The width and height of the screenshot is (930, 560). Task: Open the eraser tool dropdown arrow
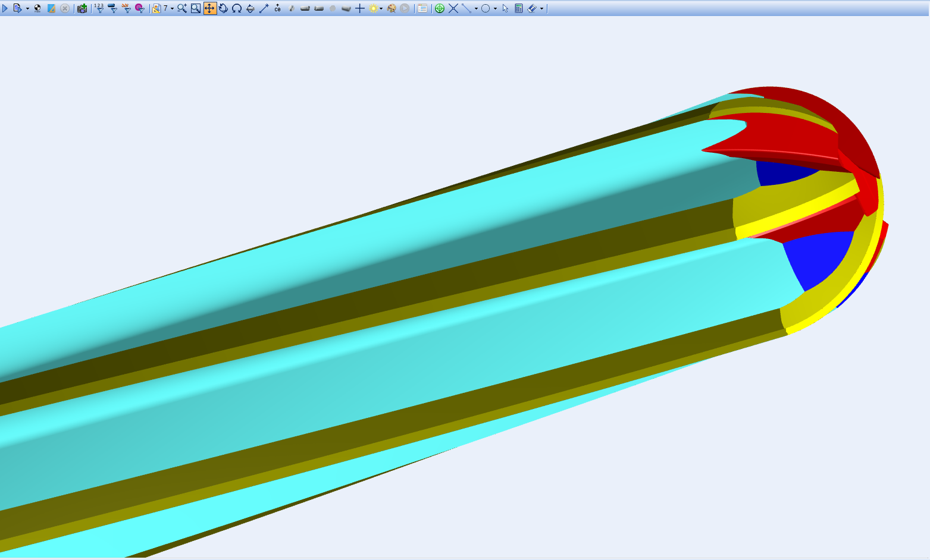coord(541,9)
